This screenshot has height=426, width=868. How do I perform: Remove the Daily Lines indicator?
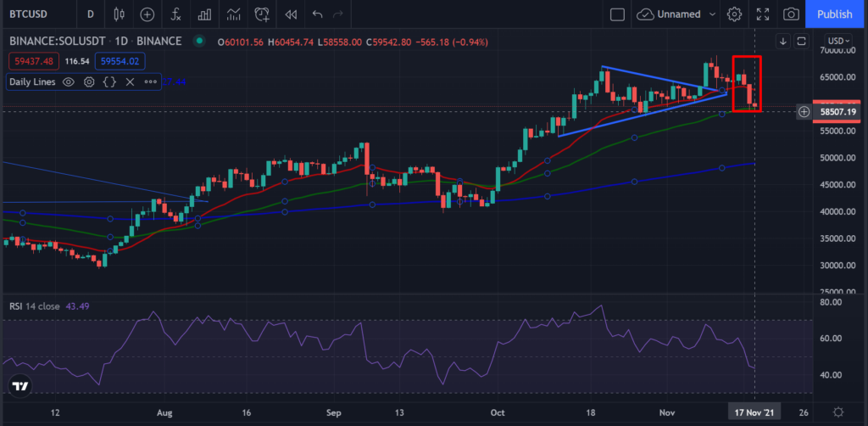tap(130, 82)
